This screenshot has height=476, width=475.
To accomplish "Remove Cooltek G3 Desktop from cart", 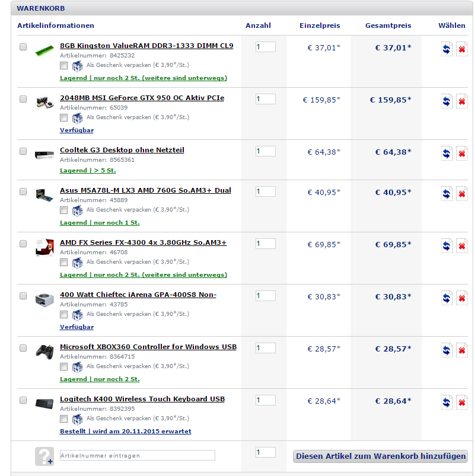I will (x=461, y=154).
